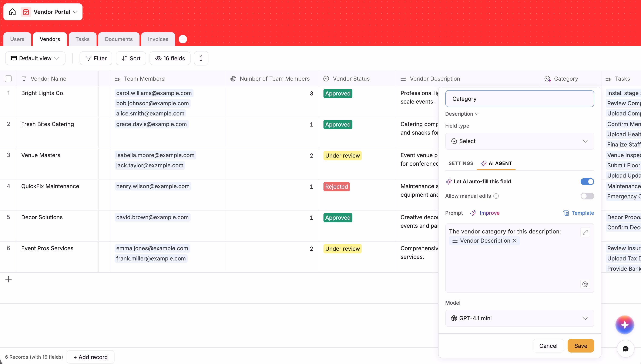Viewport: 641px width, 364px height.
Task: Click the info icon beside Allow manual edits
Action: pyautogui.click(x=496, y=196)
